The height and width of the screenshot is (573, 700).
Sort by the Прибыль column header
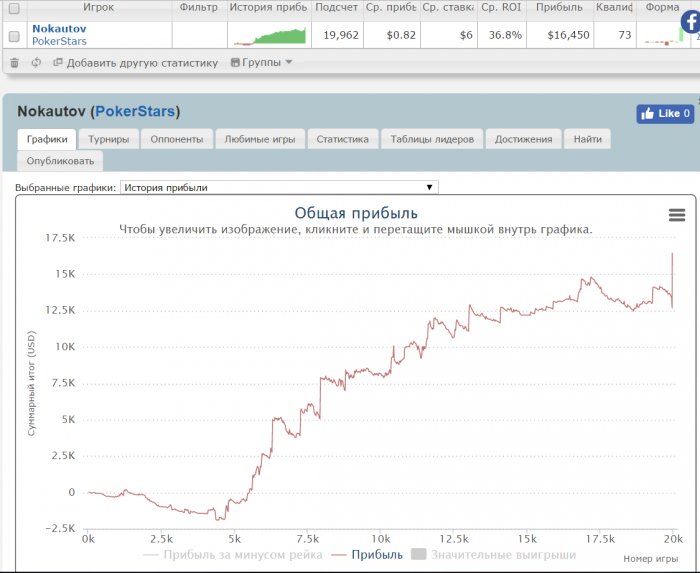[559, 7]
